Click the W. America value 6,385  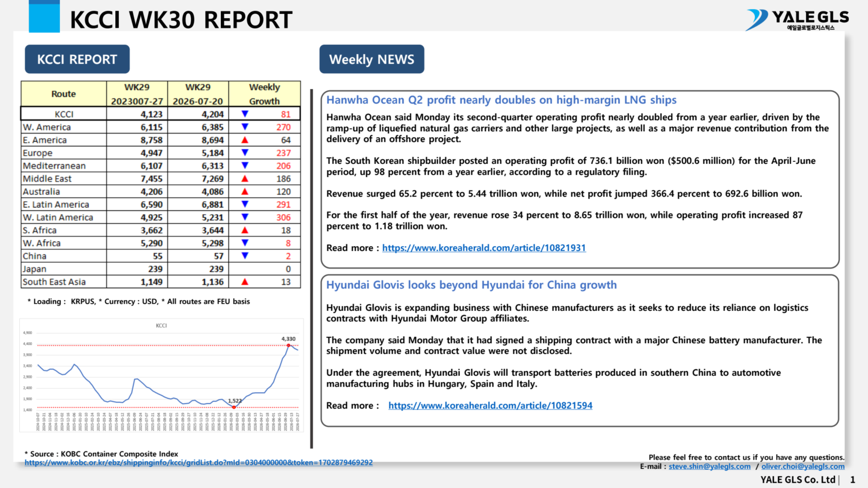pos(213,127)
